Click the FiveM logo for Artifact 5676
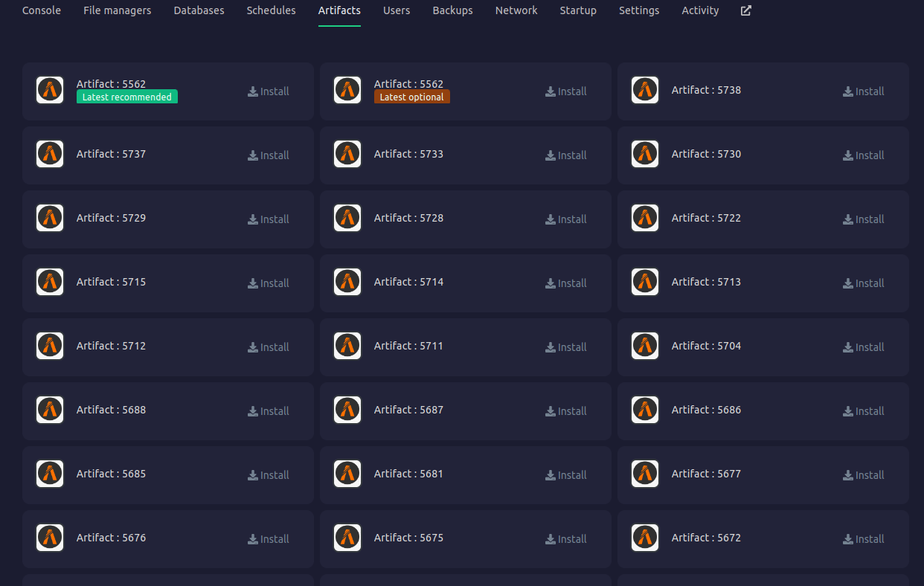The height and width of the screenshot is (586, 924). pyautogui.click(x=50, y=538)
